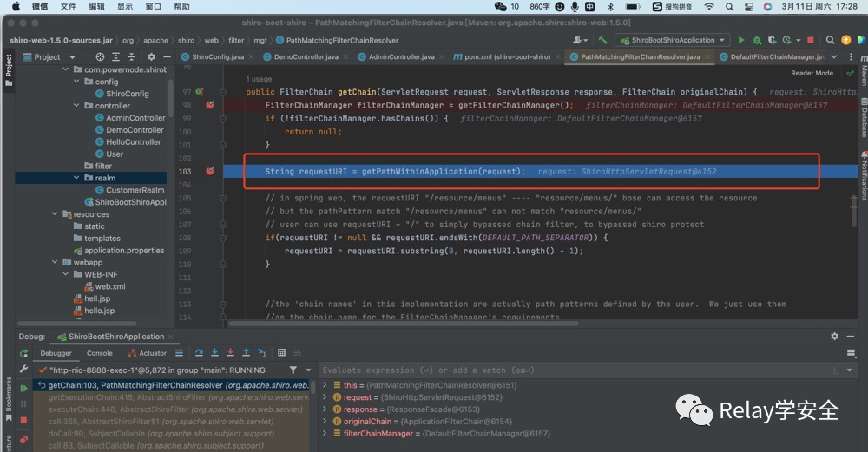Image resolution: width=868 pixels, height=452 pixels.
Task: Resume program in the debug sidebar
Action: click(x=23, y=389)
